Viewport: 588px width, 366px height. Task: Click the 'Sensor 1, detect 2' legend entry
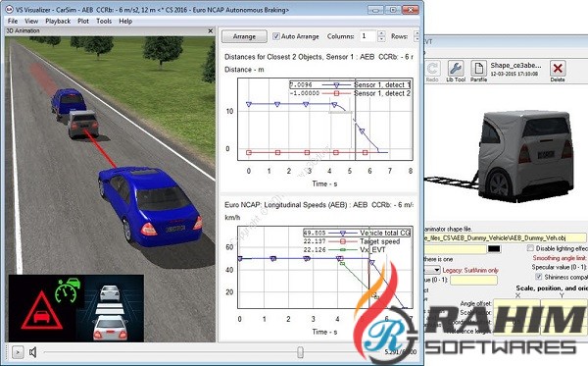[382, 93]
